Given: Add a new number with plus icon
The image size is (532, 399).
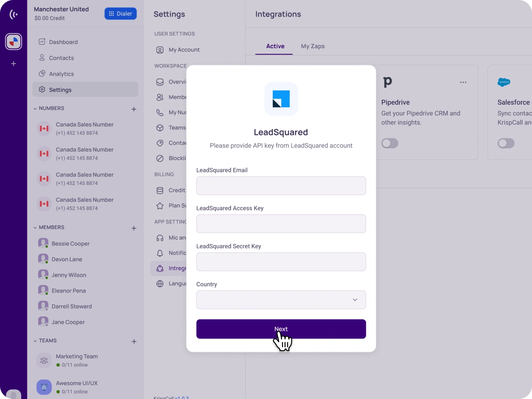Looking at the screenshot, I should [134, 109].
